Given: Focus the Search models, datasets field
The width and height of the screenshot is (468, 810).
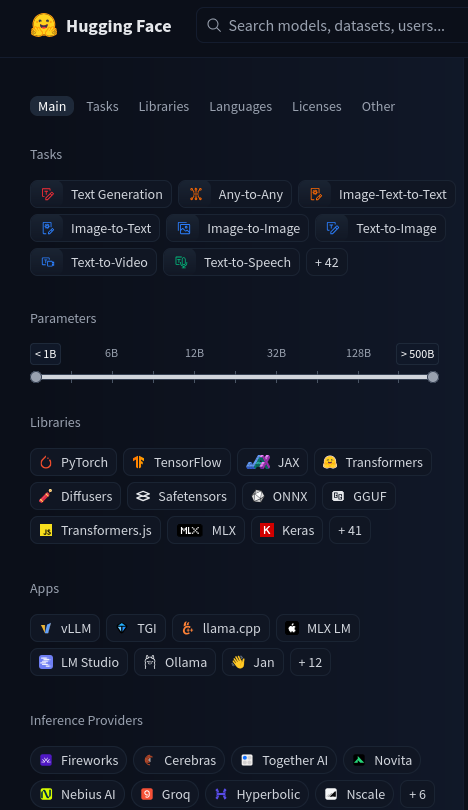Looking at the screenshot, I should coord(336,25).
